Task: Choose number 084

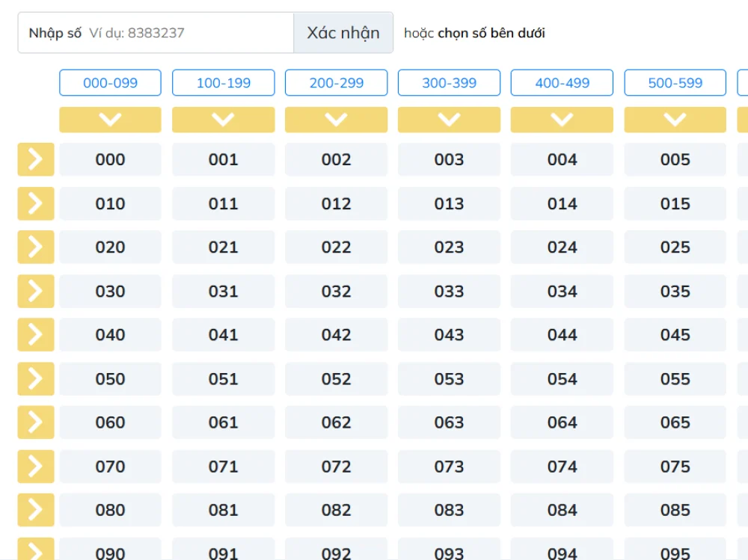Action: coord(562,510)
